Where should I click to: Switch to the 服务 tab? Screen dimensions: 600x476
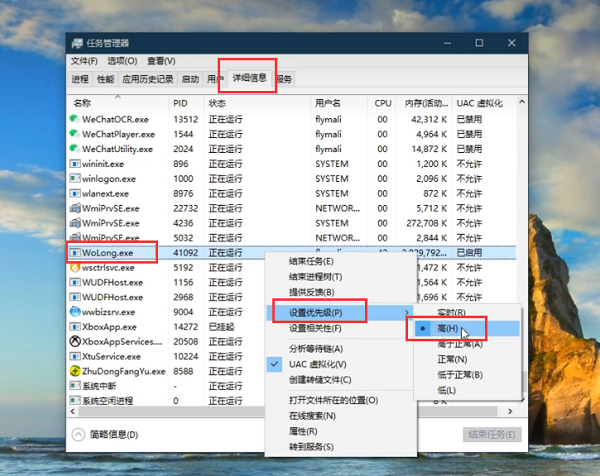coord(285,79)
